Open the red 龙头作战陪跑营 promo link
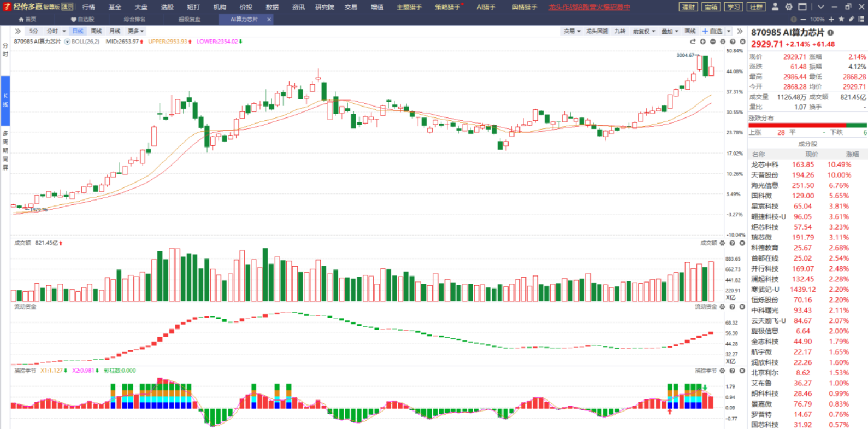The width and height of the screenshot is (868, 429). (x=589, y=7)
